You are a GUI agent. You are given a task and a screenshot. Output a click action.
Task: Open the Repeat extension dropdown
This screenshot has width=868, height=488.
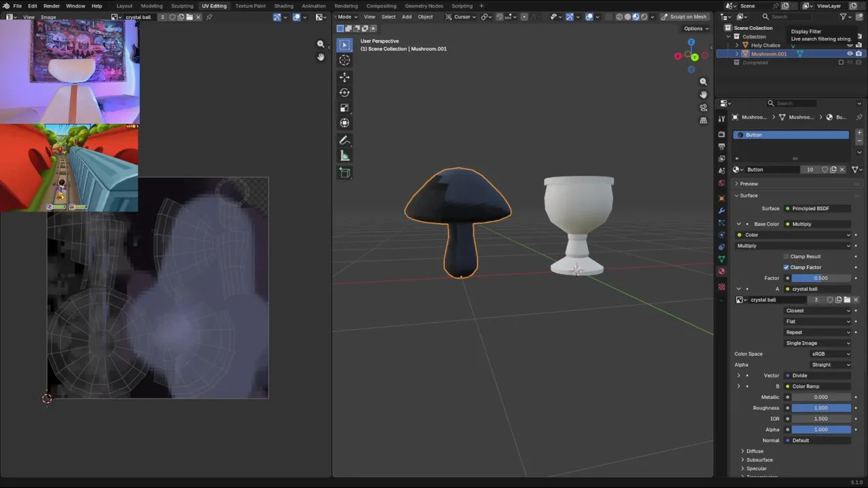point(817,332)
